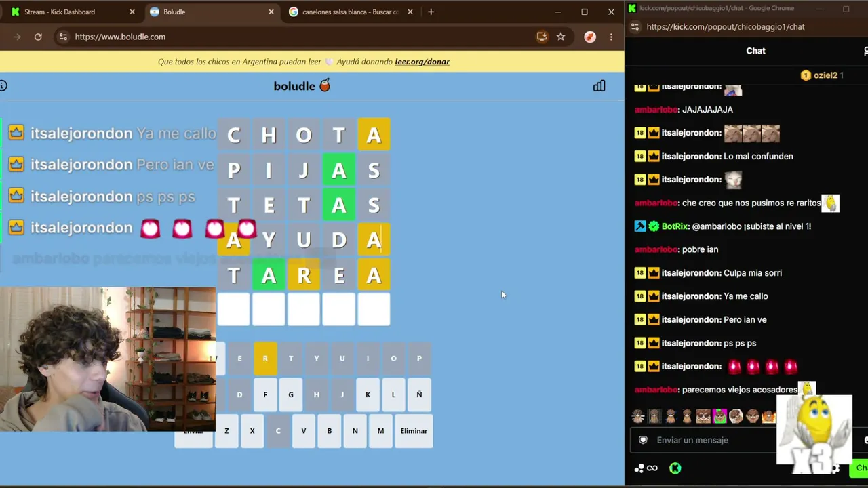
Task: Click the green Chat send button
Action: (860, 468)
